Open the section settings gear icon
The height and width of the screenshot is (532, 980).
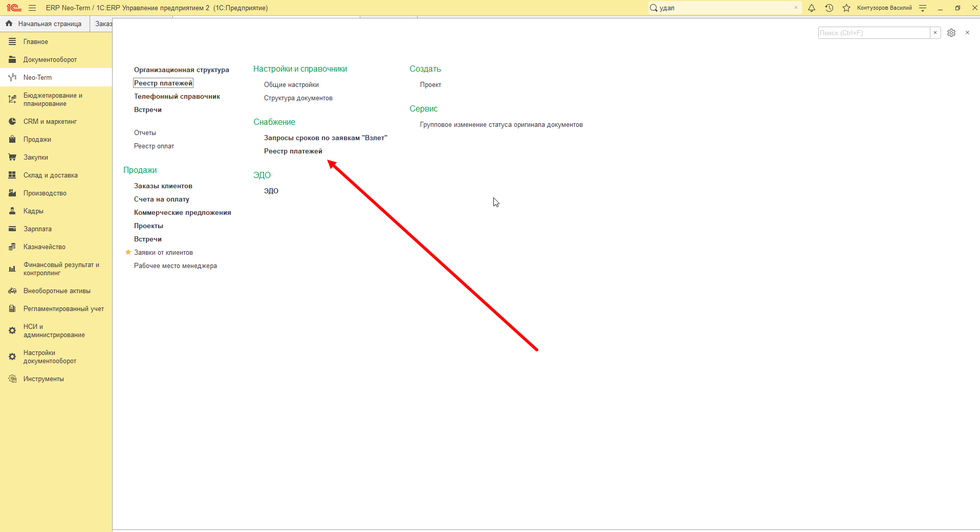click(x=951, y=33)
